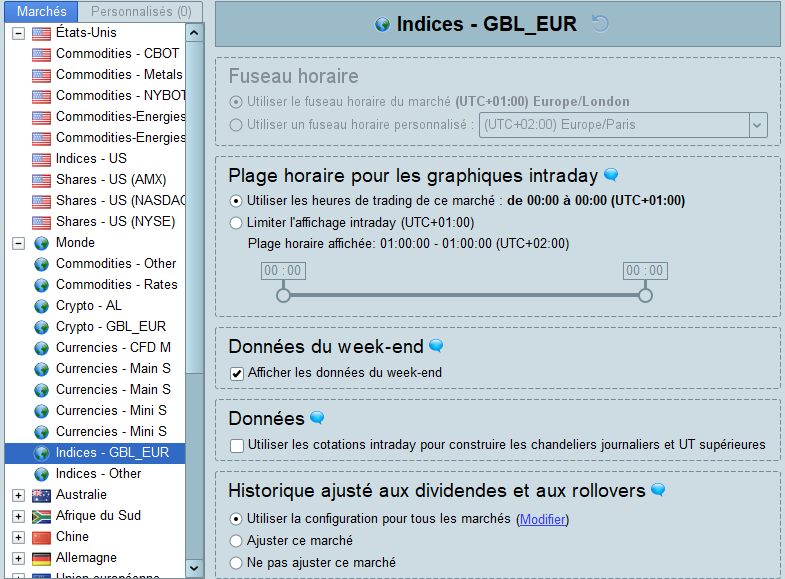Image resolution: width=785 pixels, height=579 pixels.
Task: Click the South Africa flag icon
Action: point(41,516)
